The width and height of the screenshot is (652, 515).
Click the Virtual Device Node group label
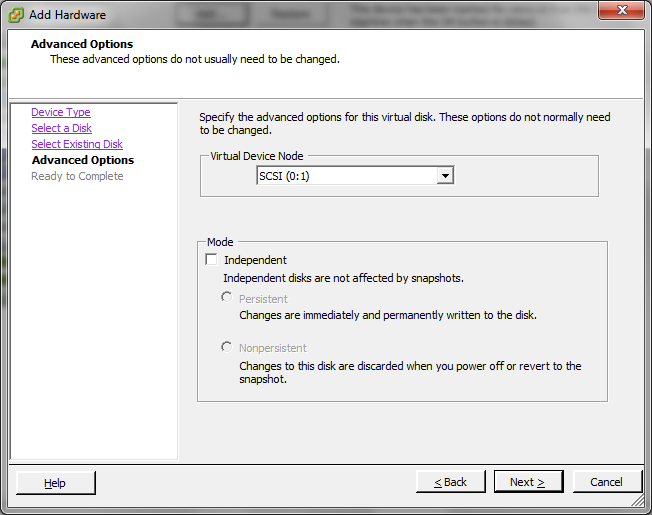tap(257, 156)
